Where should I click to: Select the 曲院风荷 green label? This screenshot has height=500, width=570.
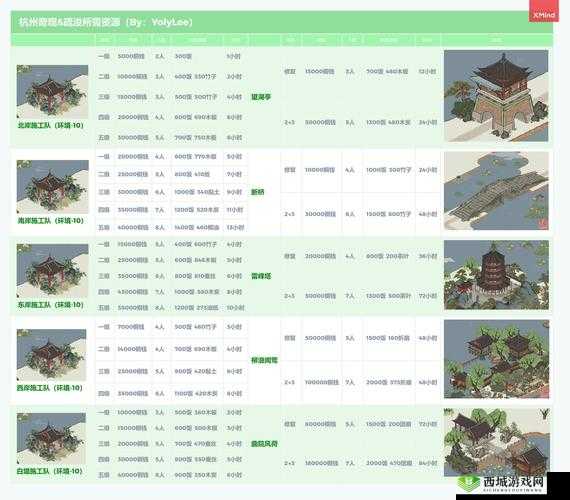coord(264,444)
